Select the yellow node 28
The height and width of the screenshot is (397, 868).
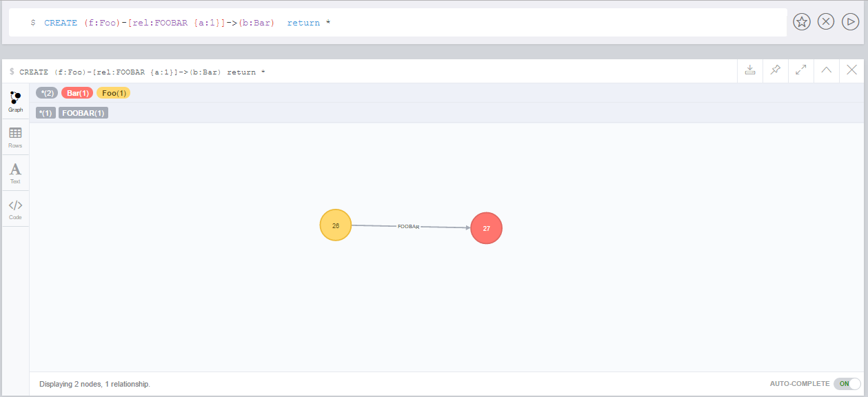[335, 225]
